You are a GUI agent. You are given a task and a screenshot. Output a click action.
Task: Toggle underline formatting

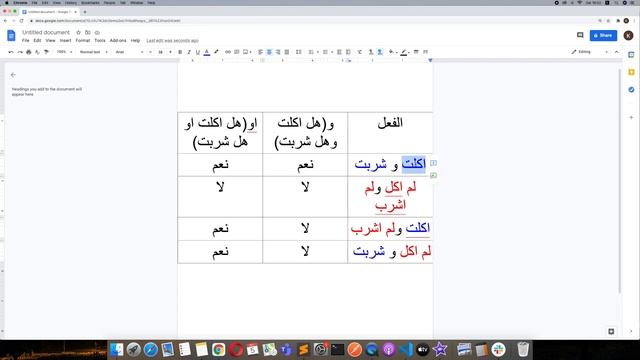click(198, 52)
